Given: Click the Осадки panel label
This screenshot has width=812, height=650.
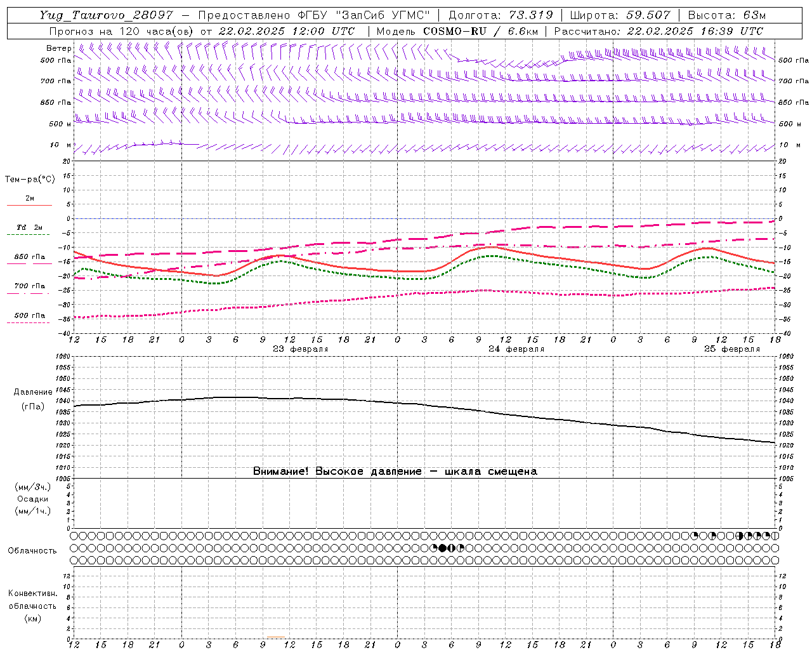Looking at the screenshot, I should pyautogui.click(x=32, y=500).
